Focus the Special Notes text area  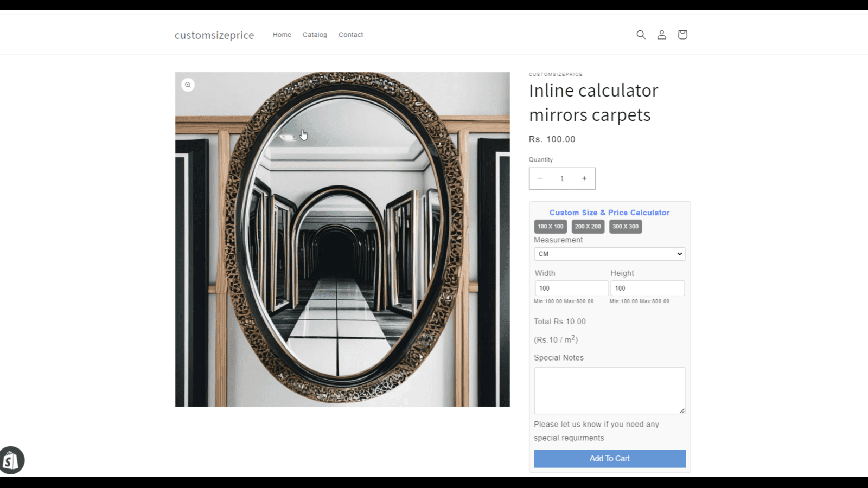click(609, 391)
